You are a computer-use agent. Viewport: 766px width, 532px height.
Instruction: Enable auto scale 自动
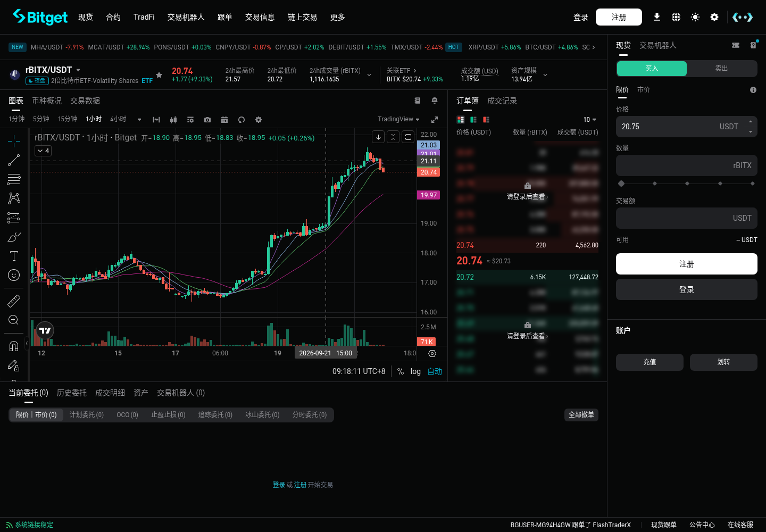tap(435, 371)
